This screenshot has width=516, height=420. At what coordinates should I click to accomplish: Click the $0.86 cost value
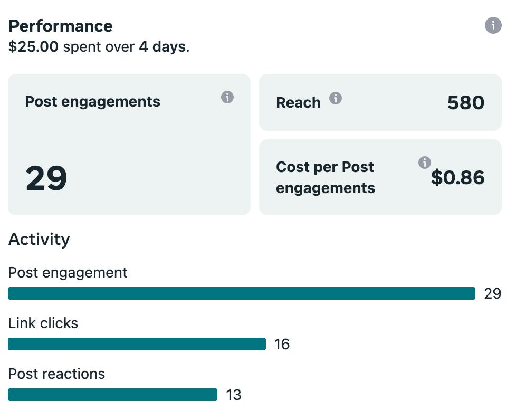point(457,178)
